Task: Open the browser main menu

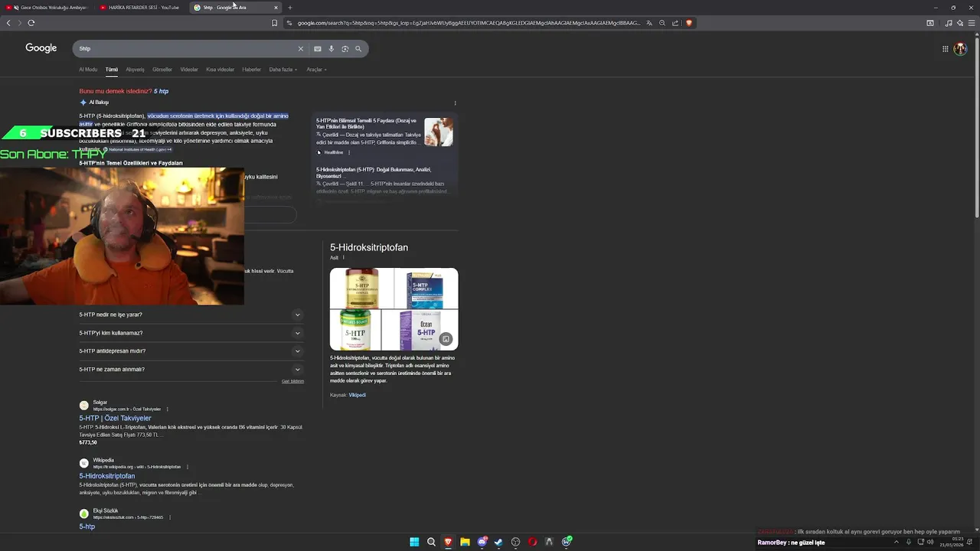Action: tap(972, 23)
